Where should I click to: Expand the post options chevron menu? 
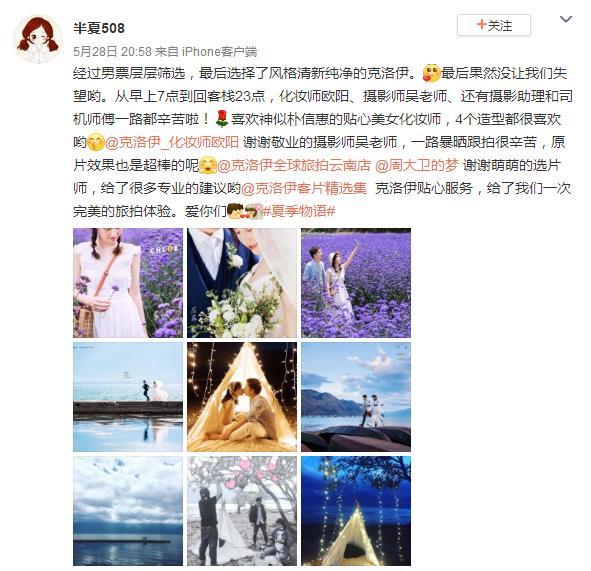pyautogui.click(x=566, y=19)
